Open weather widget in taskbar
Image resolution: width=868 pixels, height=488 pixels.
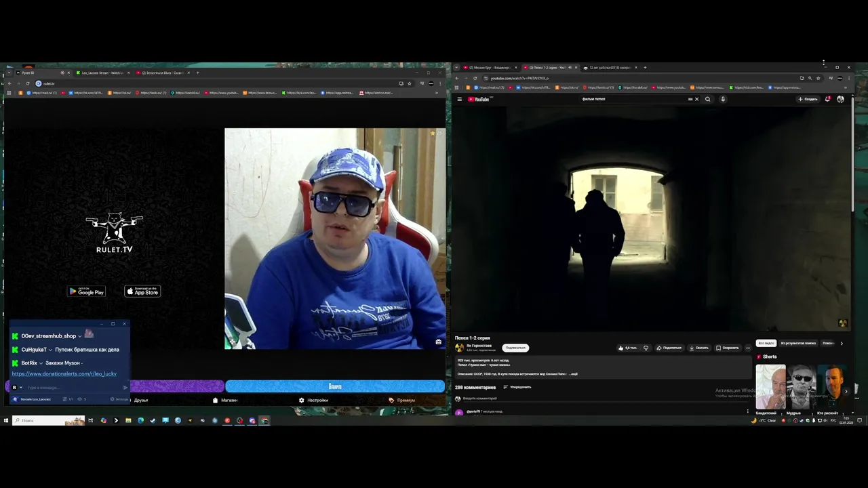(764, 420)
